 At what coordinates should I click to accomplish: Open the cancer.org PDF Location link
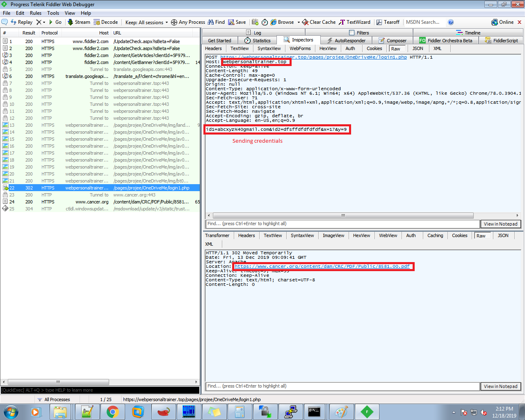pos(322,267)
